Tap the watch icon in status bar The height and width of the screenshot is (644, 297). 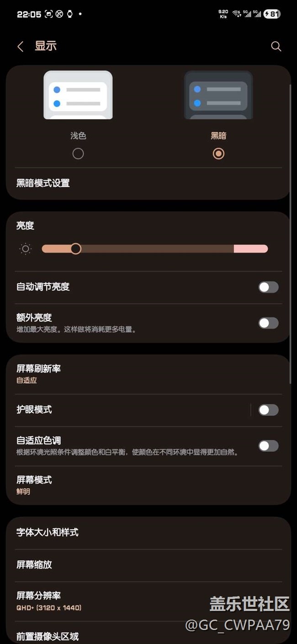pos(69,14)
